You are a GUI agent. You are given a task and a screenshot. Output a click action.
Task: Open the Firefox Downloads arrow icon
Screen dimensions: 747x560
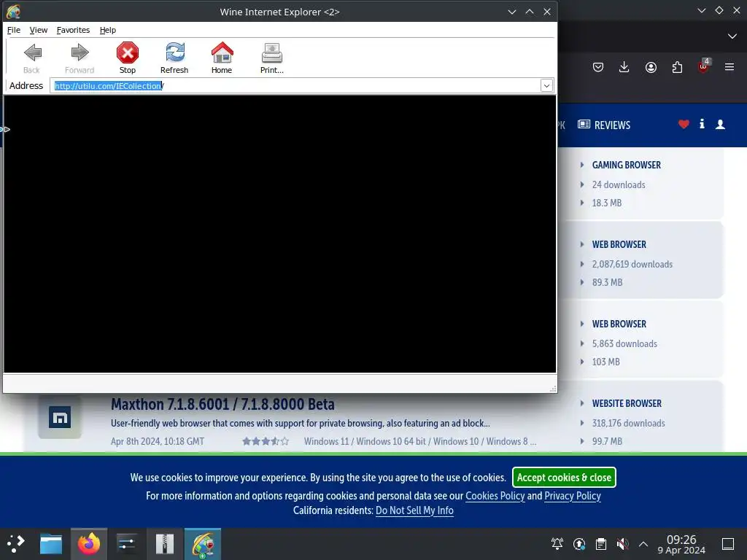pos(624,67)
